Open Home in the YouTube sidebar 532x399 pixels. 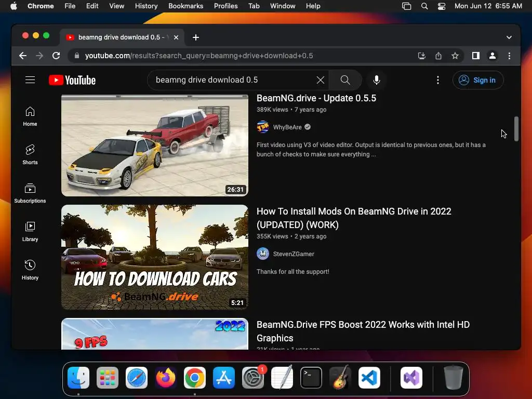point(30,116)
